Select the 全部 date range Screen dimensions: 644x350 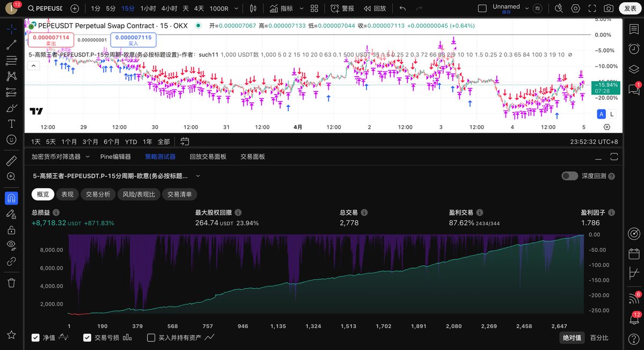click(164, 142)
